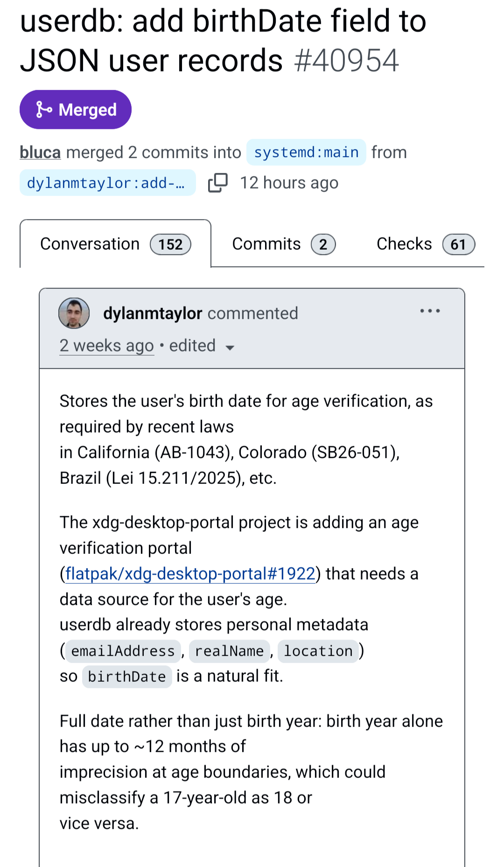Viewport: 504px width, 867px height.
Task: Expand the edited history dropdown arrow
Action: (x=230, y=348)
